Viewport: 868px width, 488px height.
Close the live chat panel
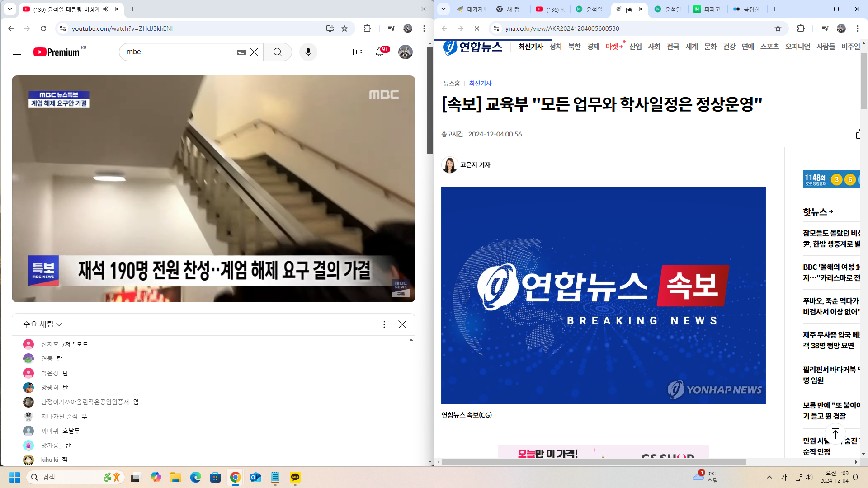pos(402,324)
